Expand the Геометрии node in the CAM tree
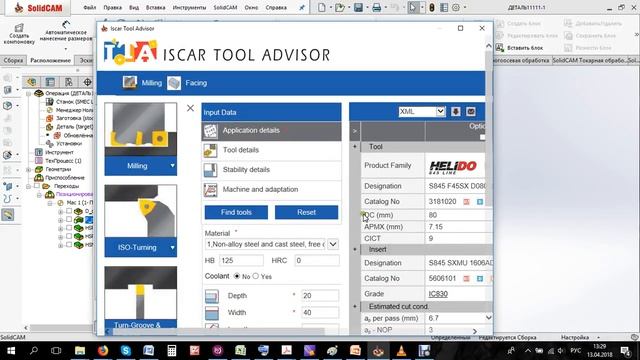Viewport: 640px width, 360px height. click(29, 169)
